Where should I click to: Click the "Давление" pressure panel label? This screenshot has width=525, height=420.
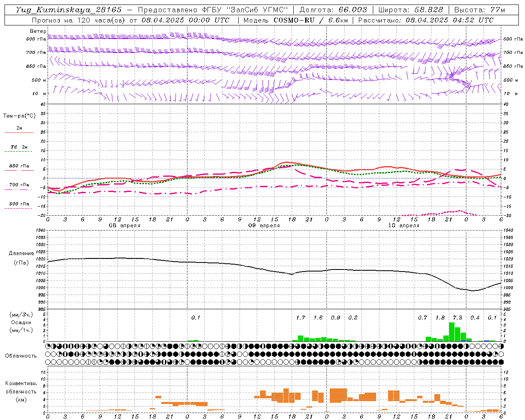click(21, 253)
